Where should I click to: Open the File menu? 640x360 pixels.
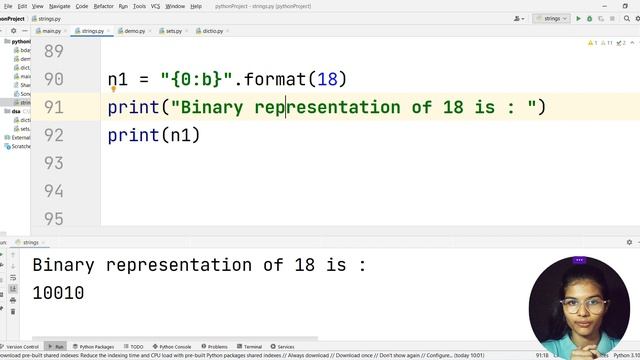[x=8, y=7]
